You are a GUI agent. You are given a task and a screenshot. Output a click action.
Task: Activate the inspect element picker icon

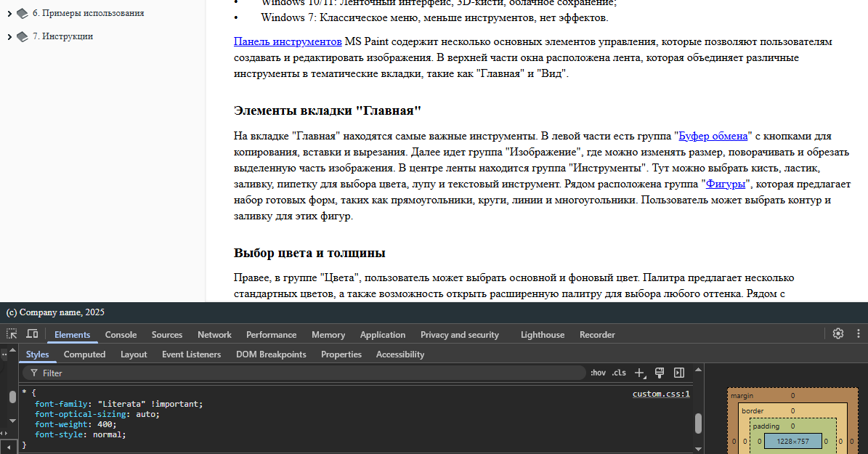coord(12,334)
